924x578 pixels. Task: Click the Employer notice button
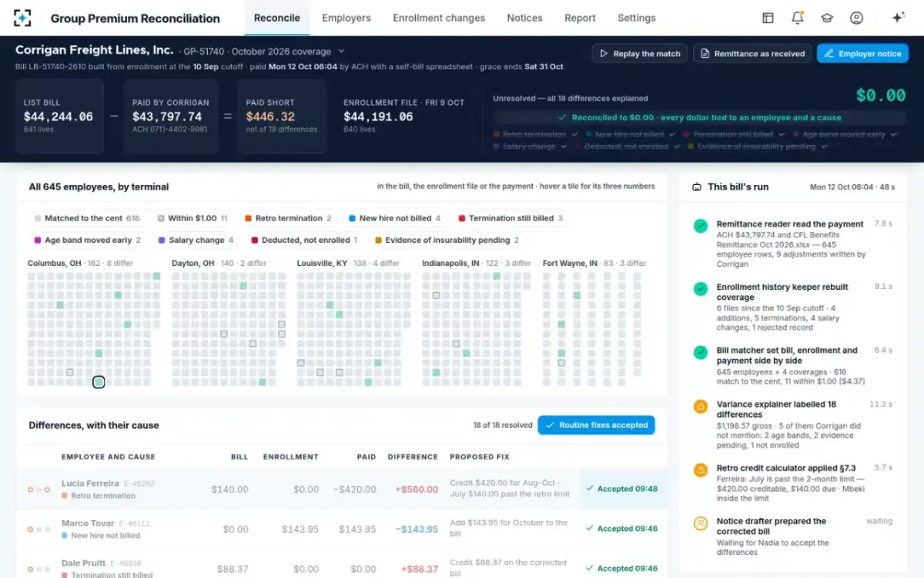[x=862, y=53]
